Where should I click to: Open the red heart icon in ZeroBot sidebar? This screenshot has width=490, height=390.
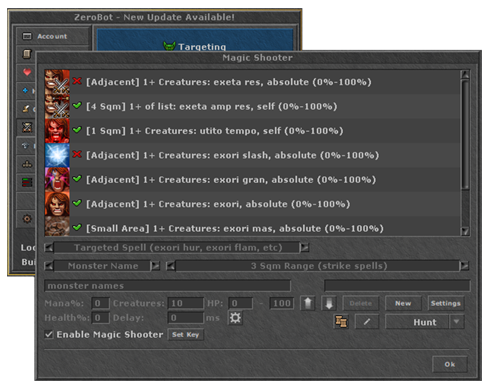pyautogui.click(x=27, y=72)
